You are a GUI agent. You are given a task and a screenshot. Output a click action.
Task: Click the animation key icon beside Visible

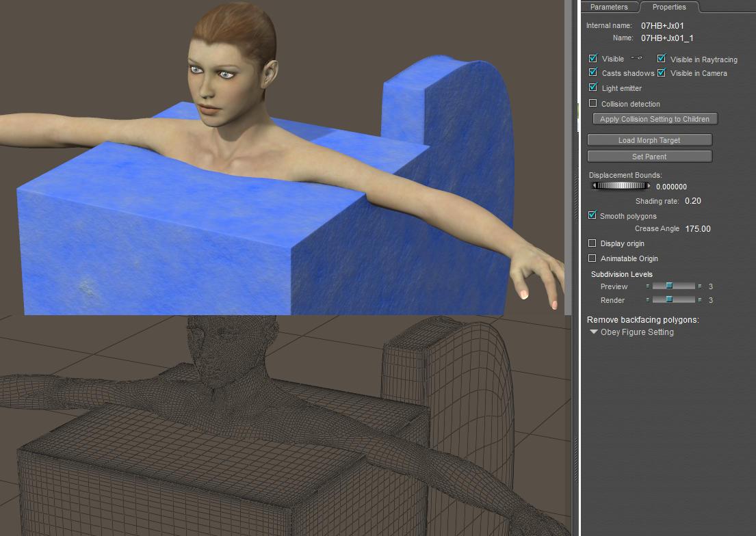[636, 58]
